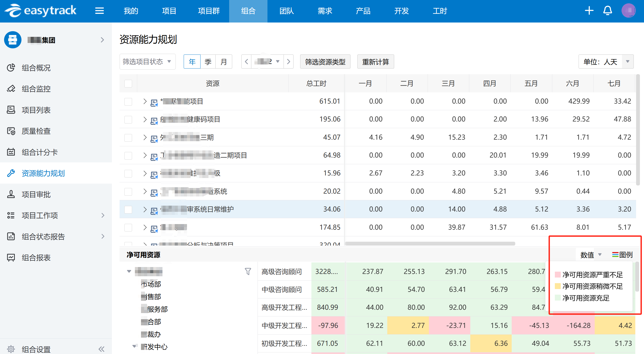Select the 组合监控 panel icon

pos(11,89)
